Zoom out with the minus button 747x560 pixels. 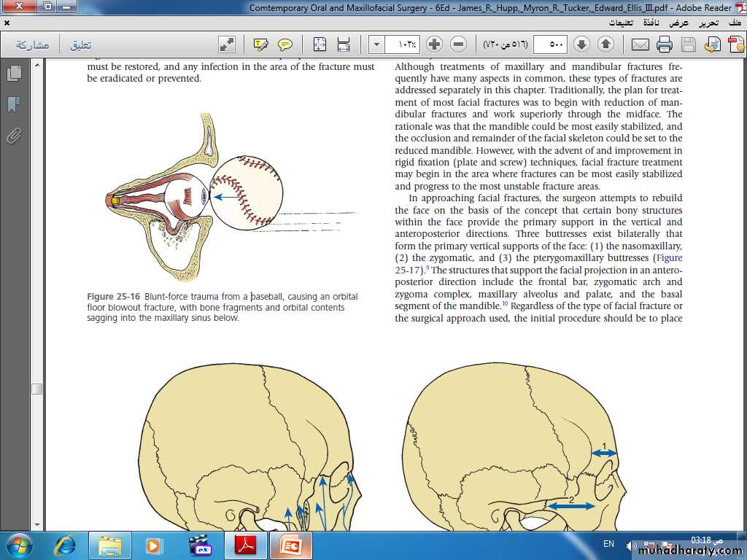458,44
